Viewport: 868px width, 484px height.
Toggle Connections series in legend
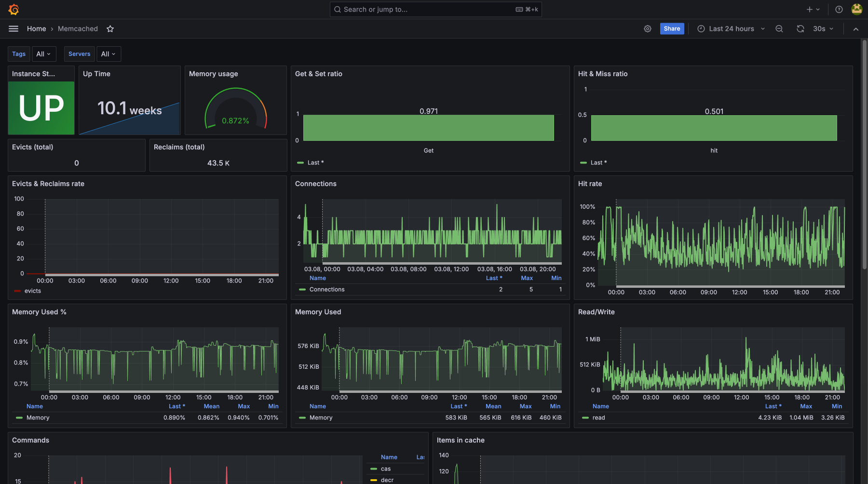(326, 290)
